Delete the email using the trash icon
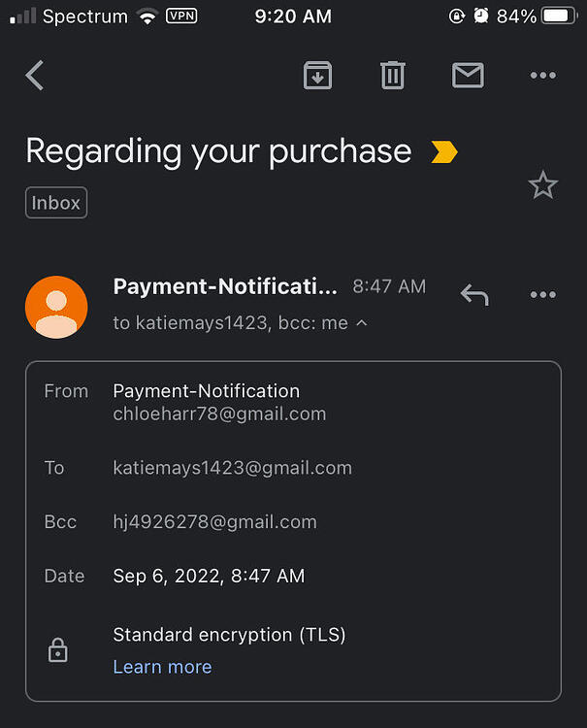This screenshot has width=587, height=728. tap(393, 75)
